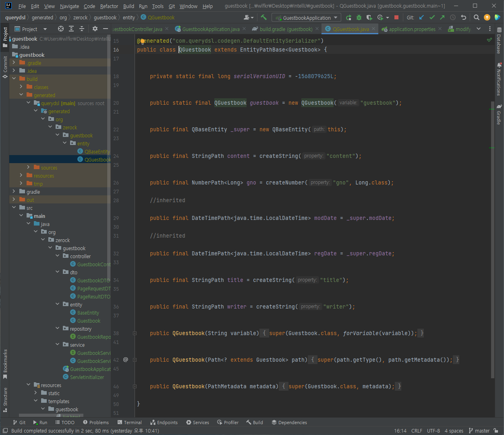Screen dimensions: 504x435
Task: Open the Dependencies tool window
Action: point(289,423)
